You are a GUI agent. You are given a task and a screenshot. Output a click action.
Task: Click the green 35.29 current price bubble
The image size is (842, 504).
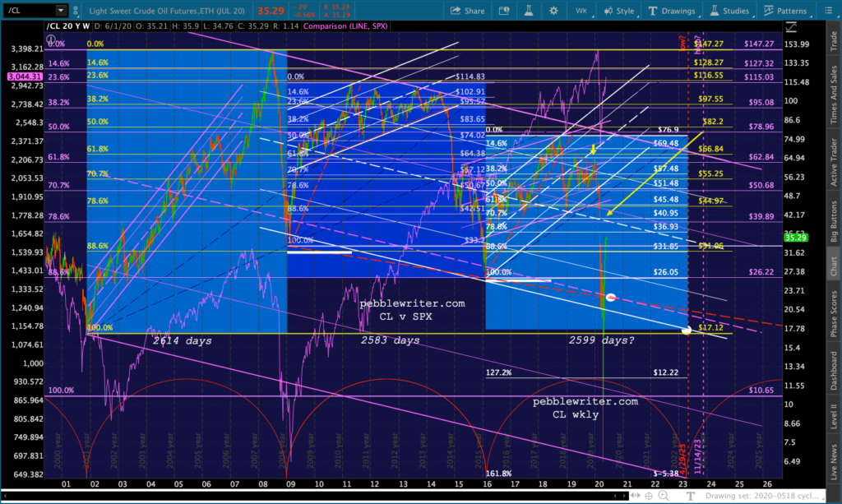796,238
